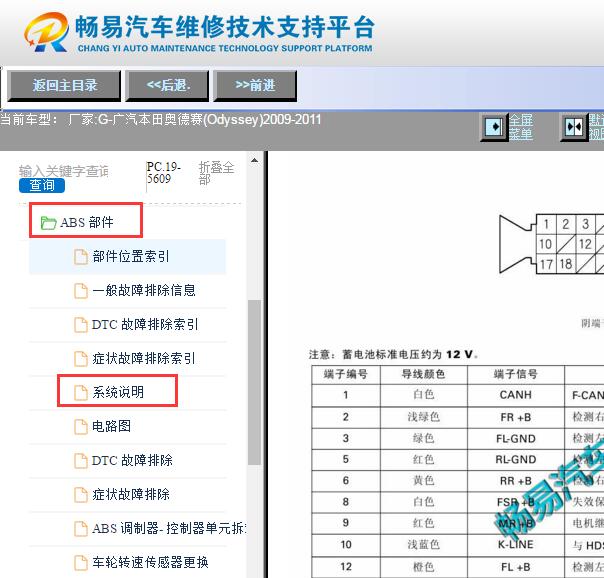Image resolution: width=604 pixels, height=578 pixels.
Task: Click the 查询 search button
Action: [42, 186]
